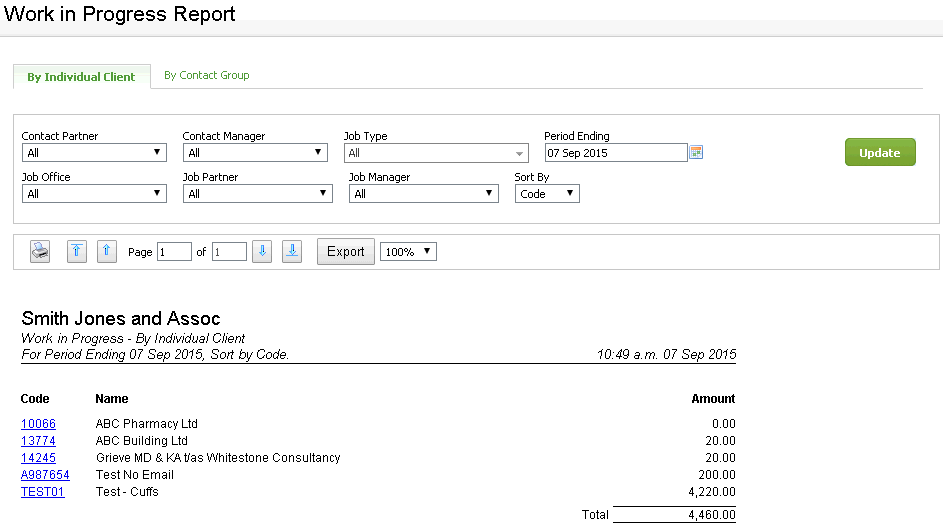Open client code 10066 link
The width and height of the screenshot is (943, 527).
38,424
